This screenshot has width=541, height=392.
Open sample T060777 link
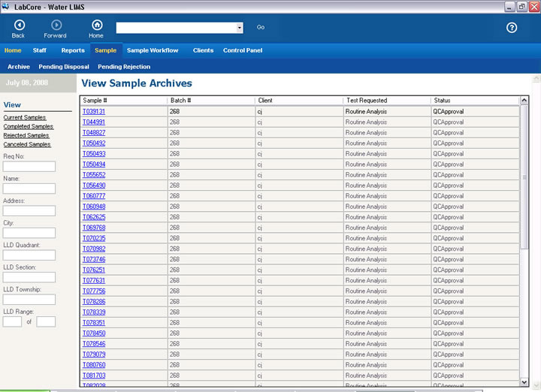point(94,196)
